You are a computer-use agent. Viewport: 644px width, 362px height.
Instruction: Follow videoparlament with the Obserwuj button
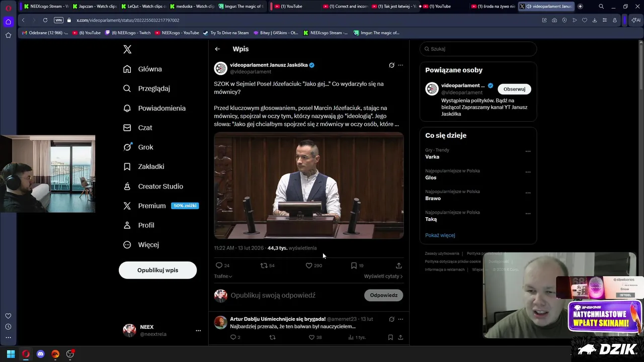click(514, 89)
